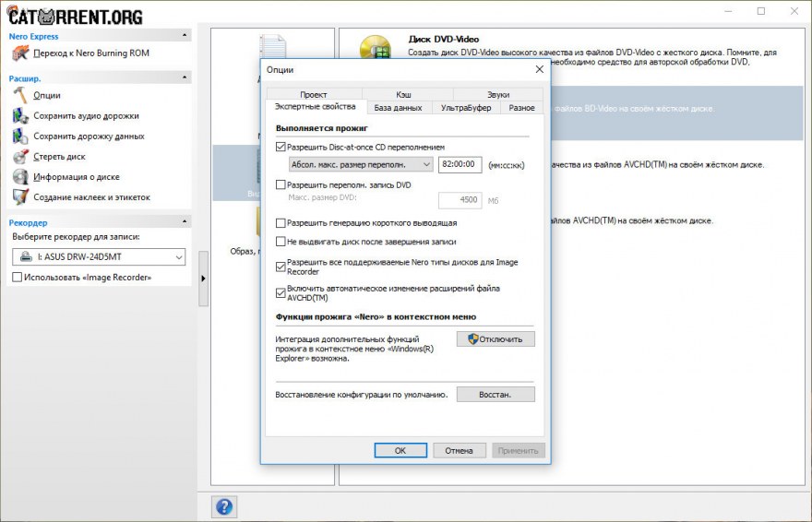The image size is (812, 522).
Task: Collapse the Расшир. panel section
Action: pyautogui.click(x=185, y=77)
